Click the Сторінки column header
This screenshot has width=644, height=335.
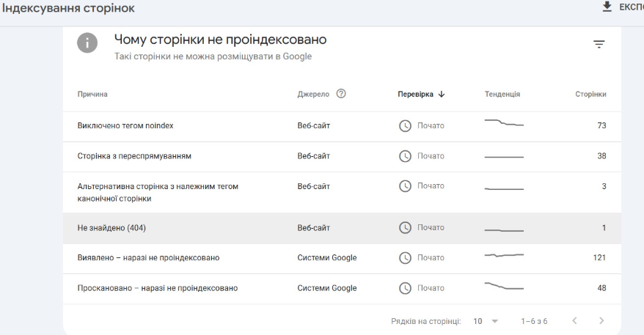pyautogui.click(x=590, y=94)
